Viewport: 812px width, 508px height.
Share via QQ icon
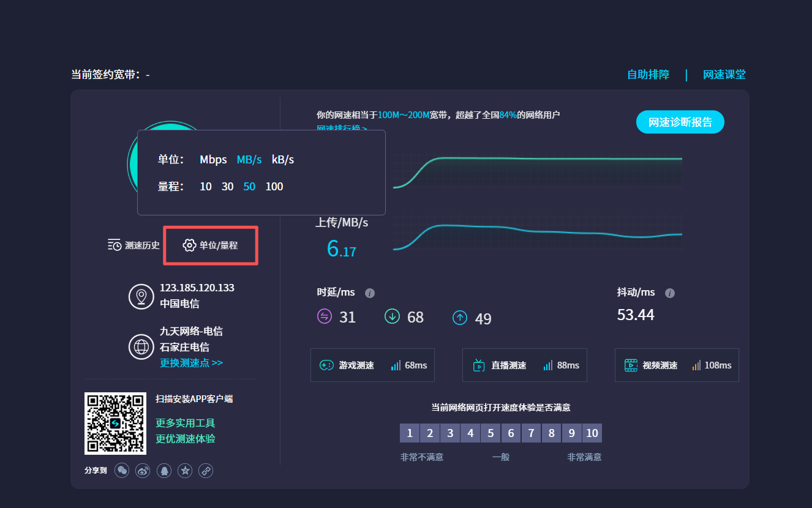pos(164,471)
